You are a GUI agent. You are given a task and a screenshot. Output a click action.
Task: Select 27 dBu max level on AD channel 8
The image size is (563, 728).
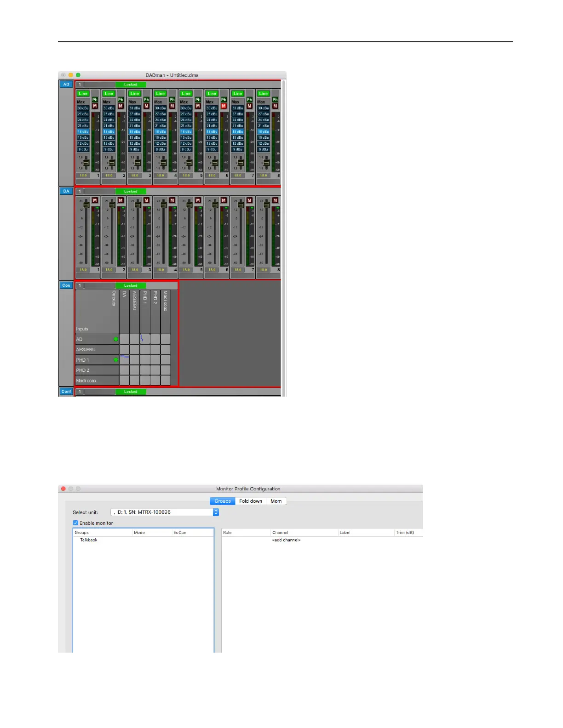point(264,114)
